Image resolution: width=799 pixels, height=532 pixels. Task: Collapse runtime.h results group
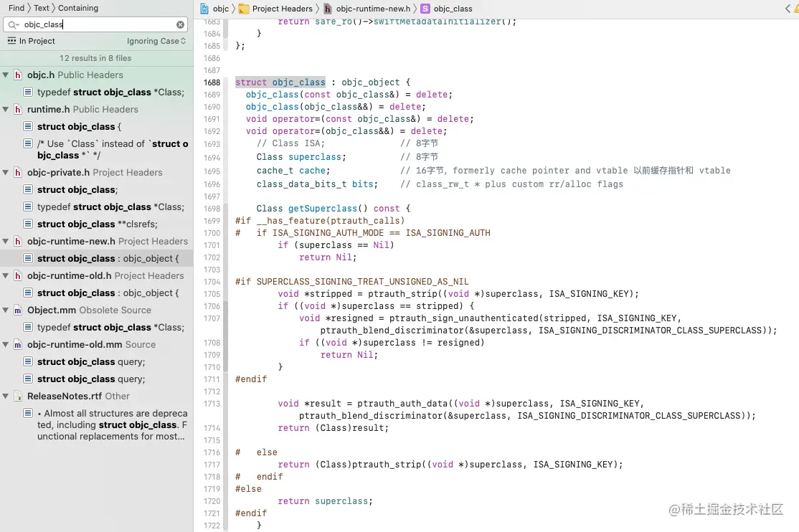tap(6, 109)
